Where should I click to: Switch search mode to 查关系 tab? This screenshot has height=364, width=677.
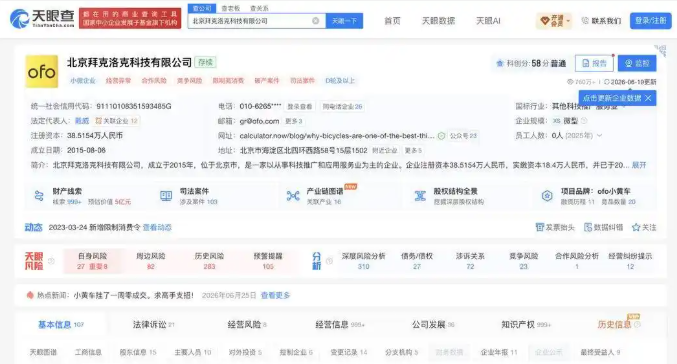pyautogui.click(x=259, y=8)
